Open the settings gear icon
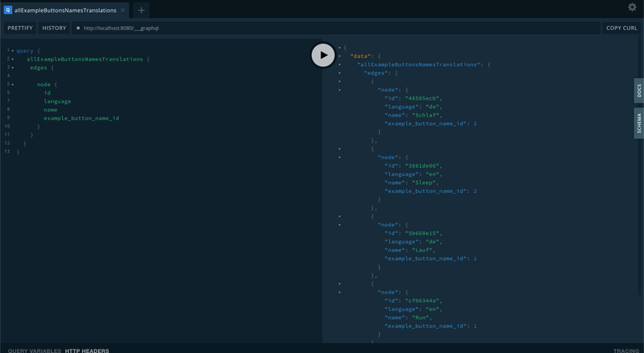 [632, 8]
